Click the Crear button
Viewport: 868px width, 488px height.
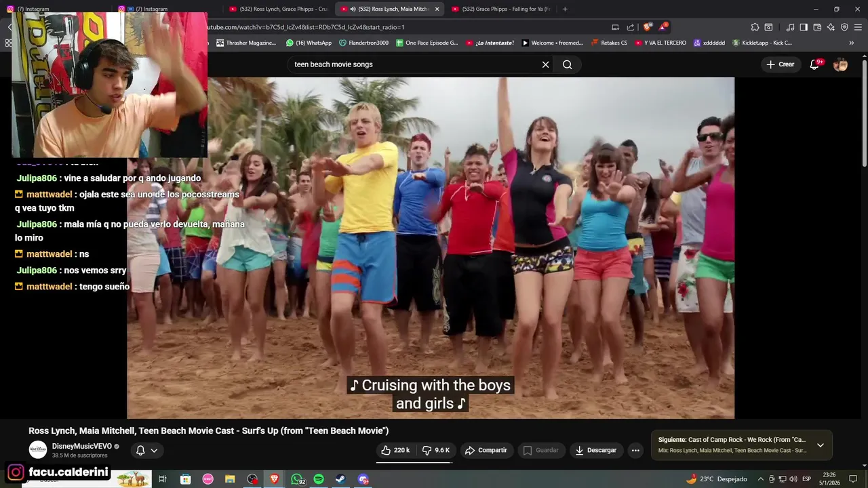pos(780,64)
